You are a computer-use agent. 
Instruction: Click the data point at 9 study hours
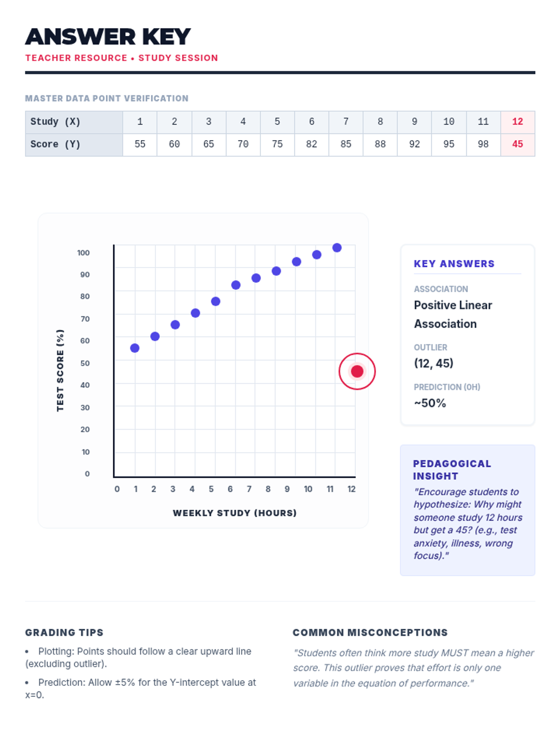coord(296,261)
